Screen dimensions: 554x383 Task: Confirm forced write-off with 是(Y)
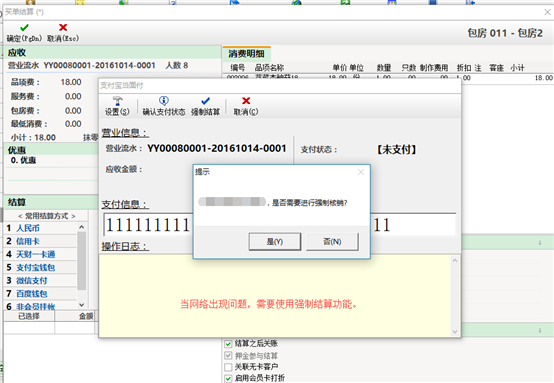point(275,242)
